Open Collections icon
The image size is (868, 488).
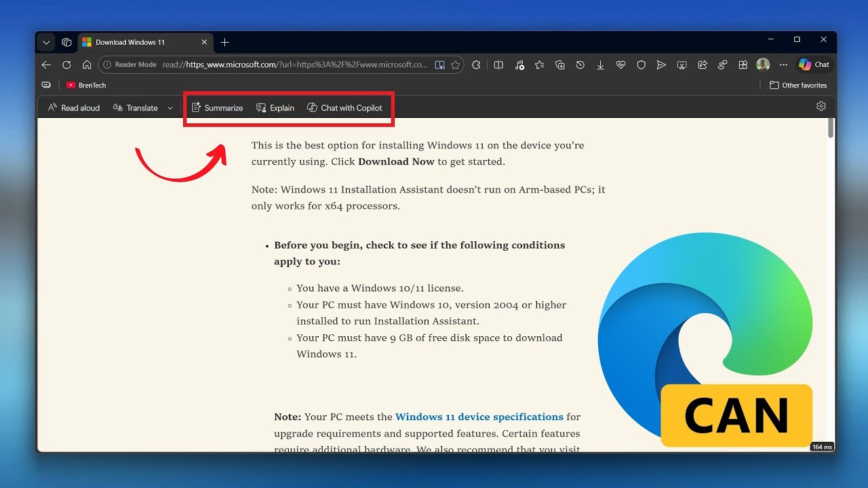pyautogui.click(x=559, y=65)
